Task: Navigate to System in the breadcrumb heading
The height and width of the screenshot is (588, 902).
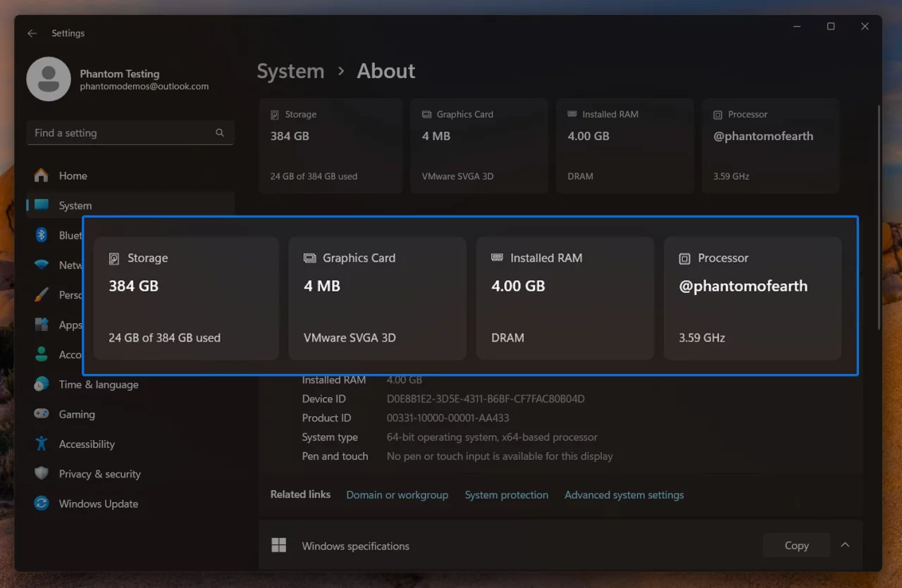Action: (x=290, y=71)
